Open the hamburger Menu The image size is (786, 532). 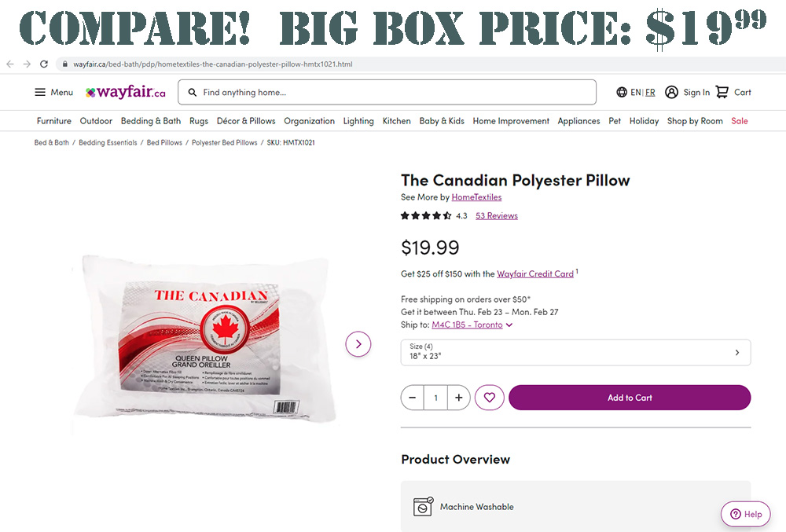(x=39, y=92)
